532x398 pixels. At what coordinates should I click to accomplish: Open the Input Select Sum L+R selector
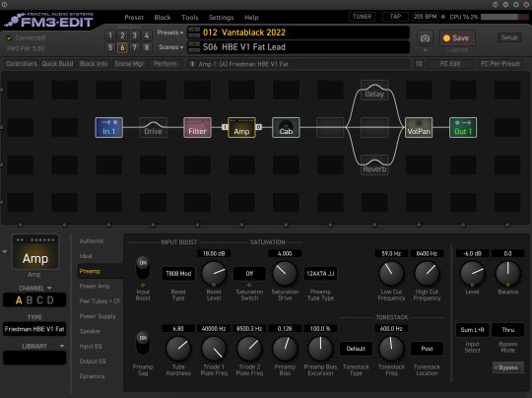(472, 330)
